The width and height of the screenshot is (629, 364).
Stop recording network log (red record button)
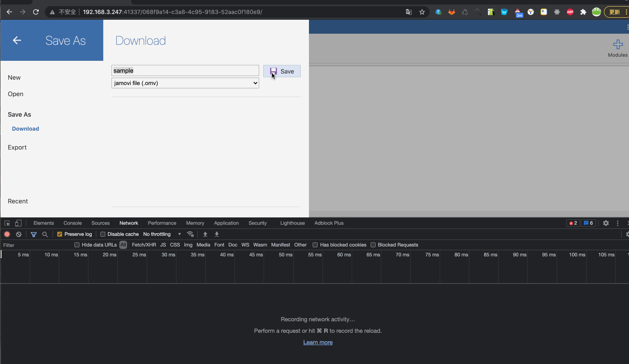(x=7, y=234)
